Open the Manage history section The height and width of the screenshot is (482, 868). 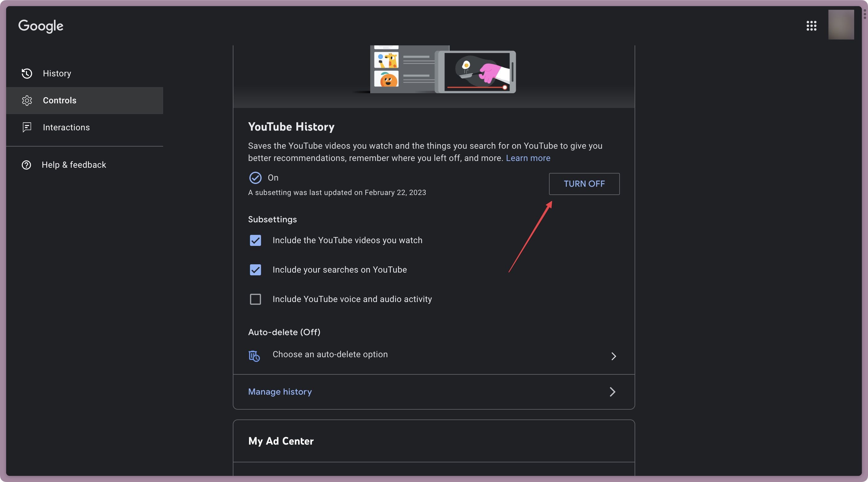[x=434, y=392]
